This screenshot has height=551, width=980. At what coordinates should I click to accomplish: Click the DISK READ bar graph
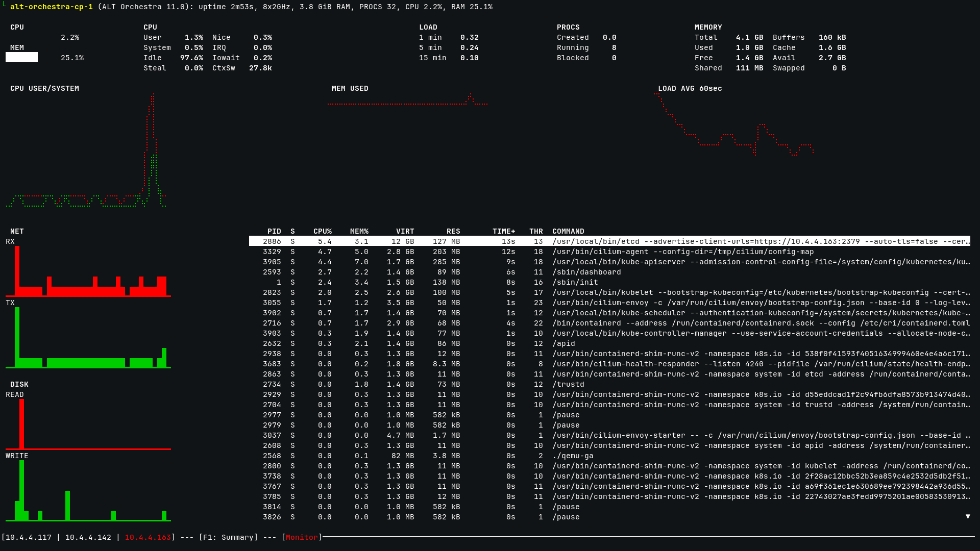[88, 424]
